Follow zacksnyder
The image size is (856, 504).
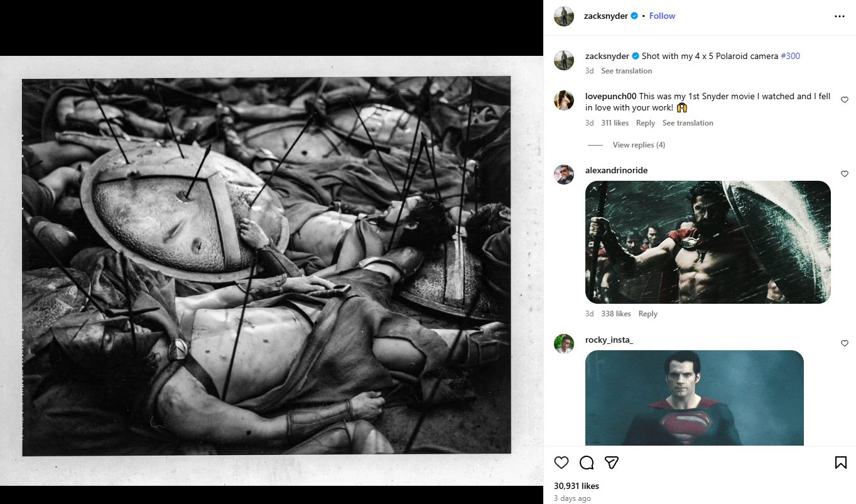(662, 16)
